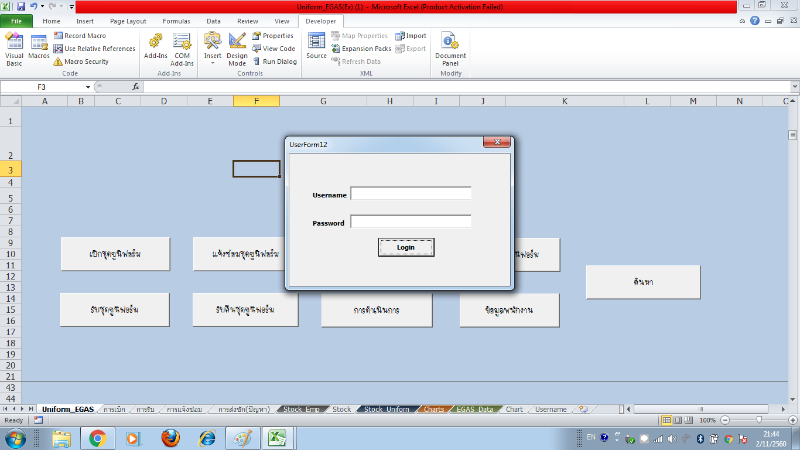800x450 pixels.
Task: Toggle Use Relative References
Action: point(94,48)
